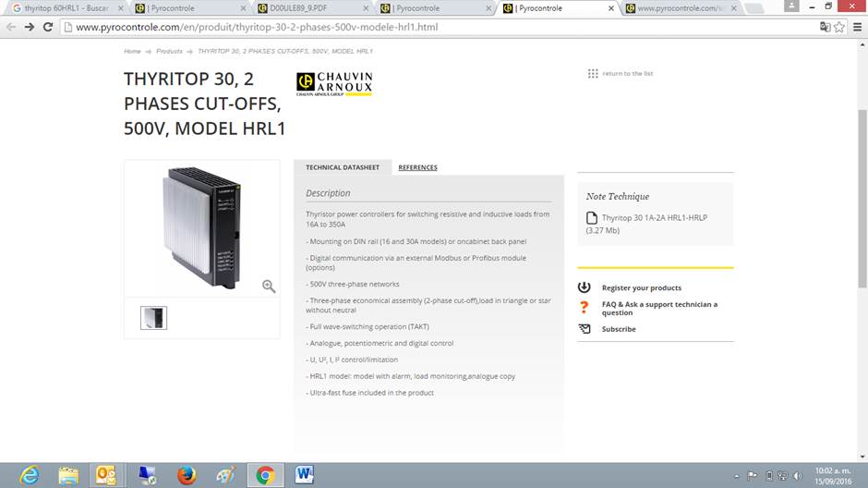Show hidden tray icons arrow

click(736, 476)
